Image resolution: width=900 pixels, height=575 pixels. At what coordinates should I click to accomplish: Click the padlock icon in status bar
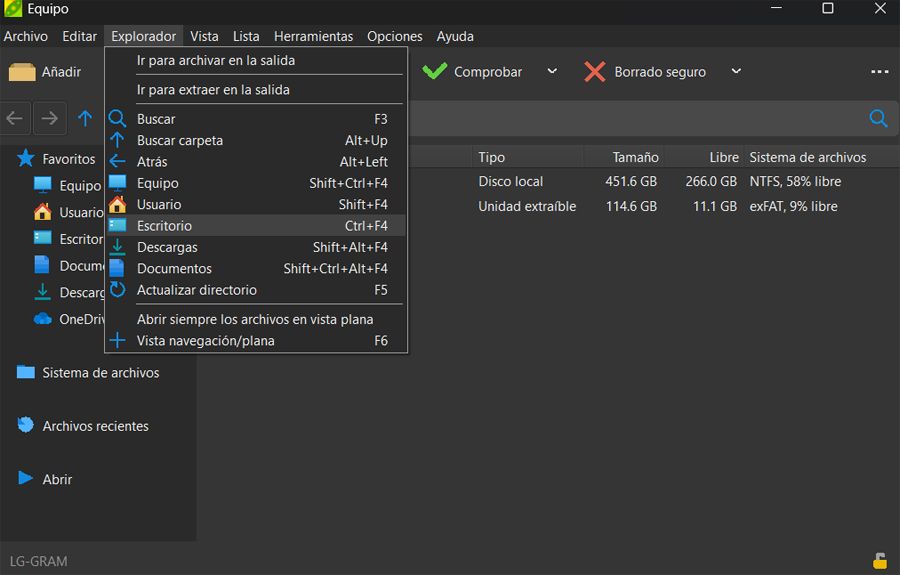[879, 560]
